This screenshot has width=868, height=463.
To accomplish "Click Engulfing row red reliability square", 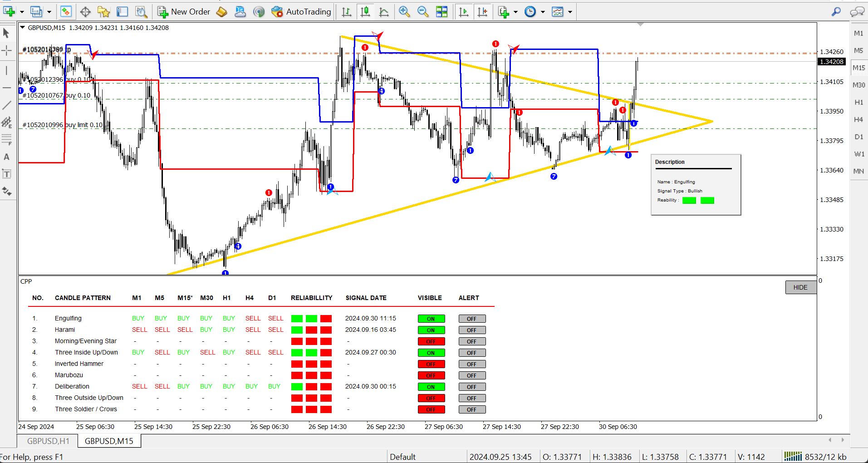I will 326,318.
